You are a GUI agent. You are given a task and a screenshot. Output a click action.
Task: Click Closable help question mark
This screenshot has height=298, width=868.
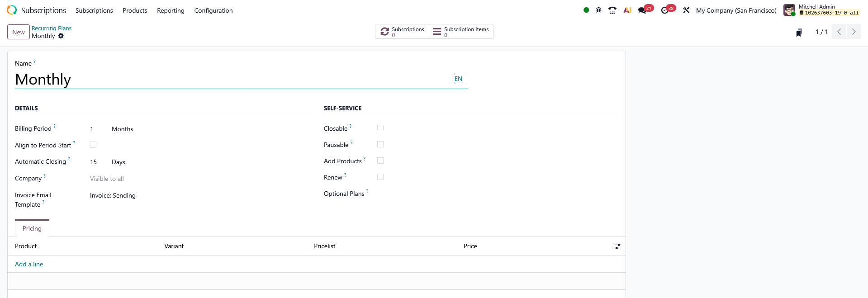(351, 126)
